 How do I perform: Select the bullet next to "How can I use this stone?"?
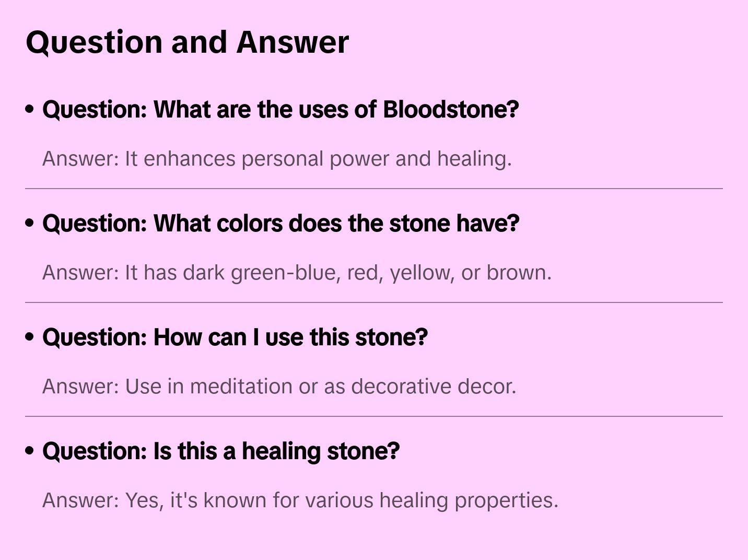pyautogui.click(x=30, y=337)
